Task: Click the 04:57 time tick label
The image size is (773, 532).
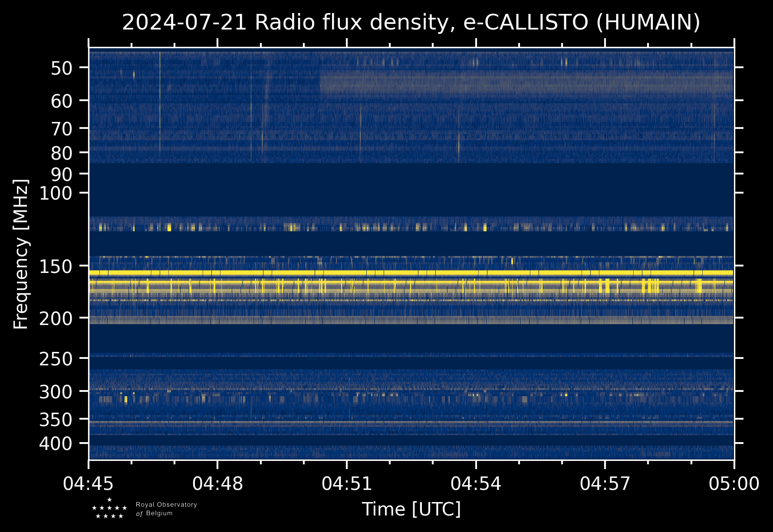Action: [x=605, y=483]
